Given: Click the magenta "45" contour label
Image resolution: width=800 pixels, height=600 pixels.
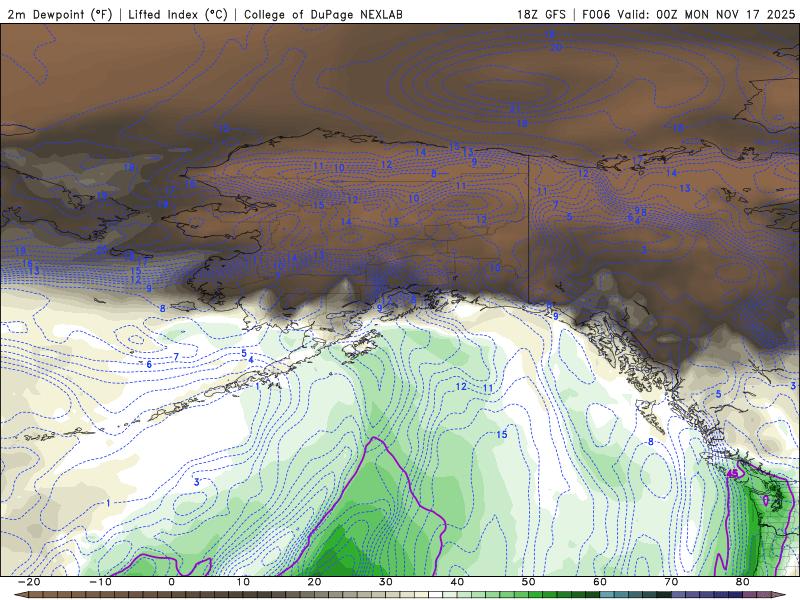Looking at the screenshot, I should click(732, 474).
